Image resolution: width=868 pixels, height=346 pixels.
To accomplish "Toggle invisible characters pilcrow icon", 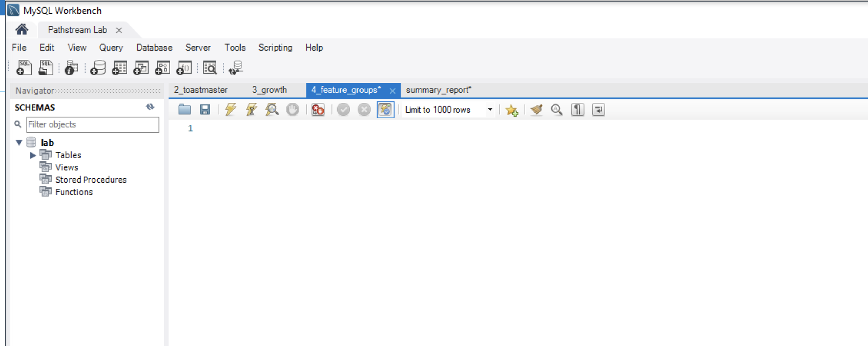I will [577, 110].
